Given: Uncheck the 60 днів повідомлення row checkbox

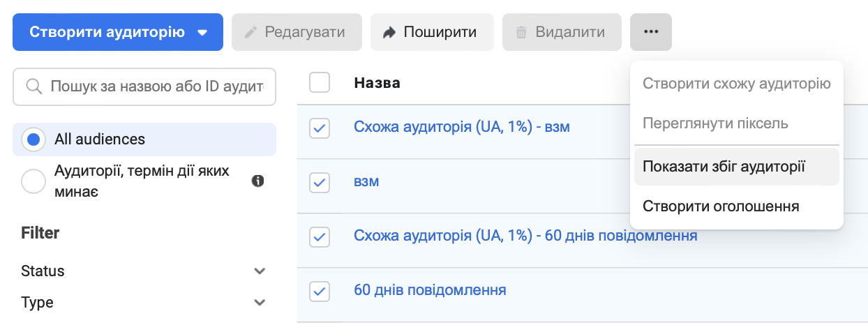Looking at the screenshot, I should [x=320, y=291].
